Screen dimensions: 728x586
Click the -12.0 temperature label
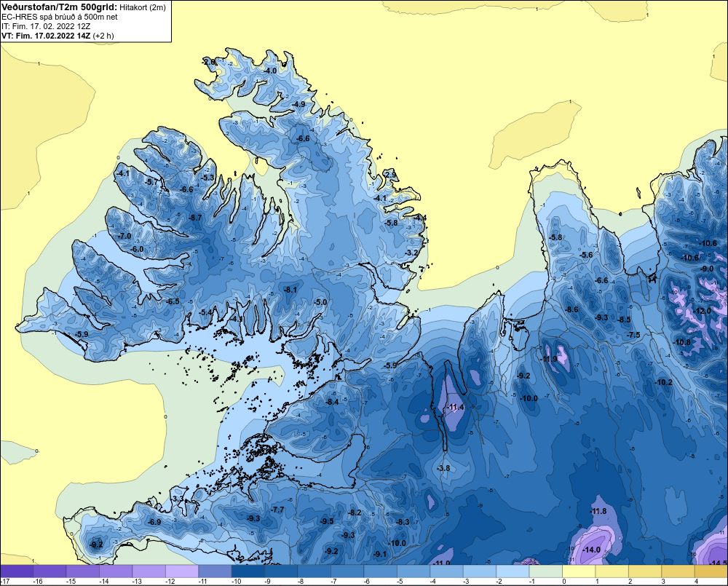(702, 311)
